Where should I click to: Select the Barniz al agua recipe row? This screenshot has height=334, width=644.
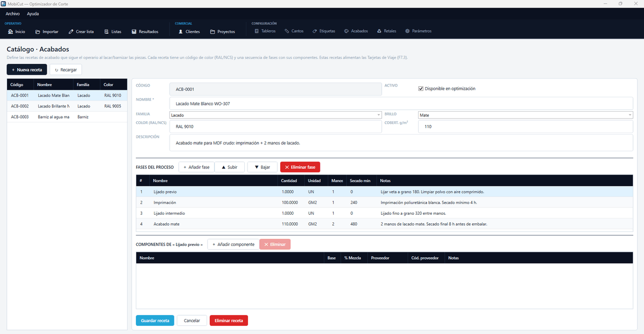pyautogui.click(x=67, y=117)
